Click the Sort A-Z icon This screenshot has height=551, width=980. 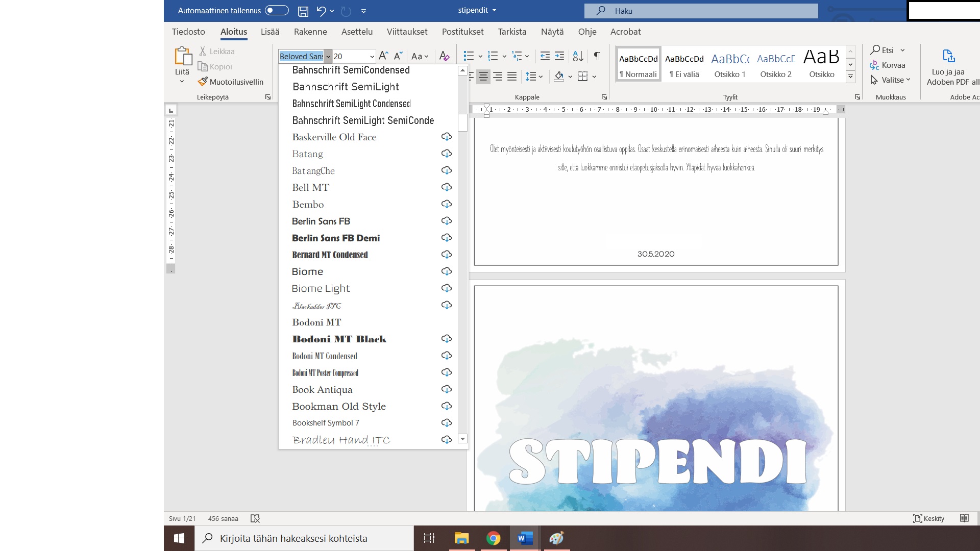pyautogui.click(x=578, y=56)
